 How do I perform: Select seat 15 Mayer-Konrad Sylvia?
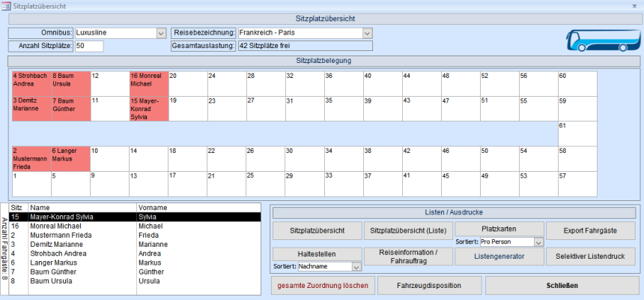click(x=149, y=109)
